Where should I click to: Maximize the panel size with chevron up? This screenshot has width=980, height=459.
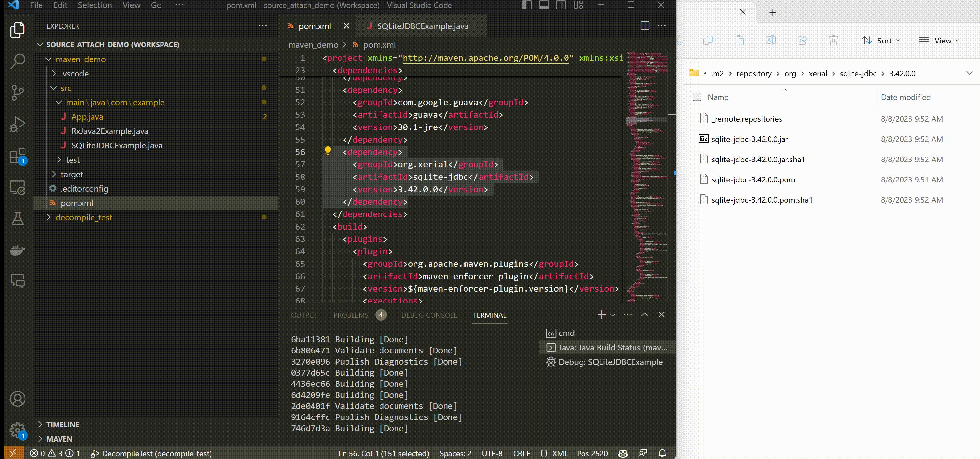pyautogui.click(x=645, y=315)
